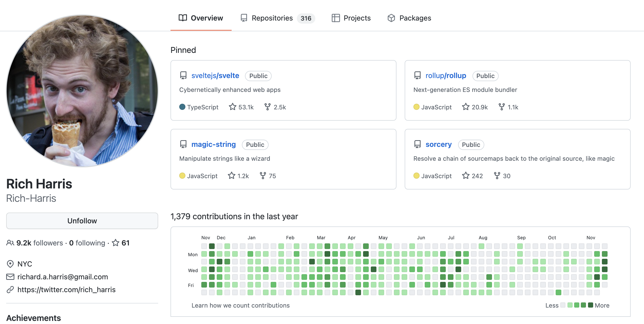The image size is (644, 324).
Task: Click the fork icon on sorcery card
Action: (497, 176)
